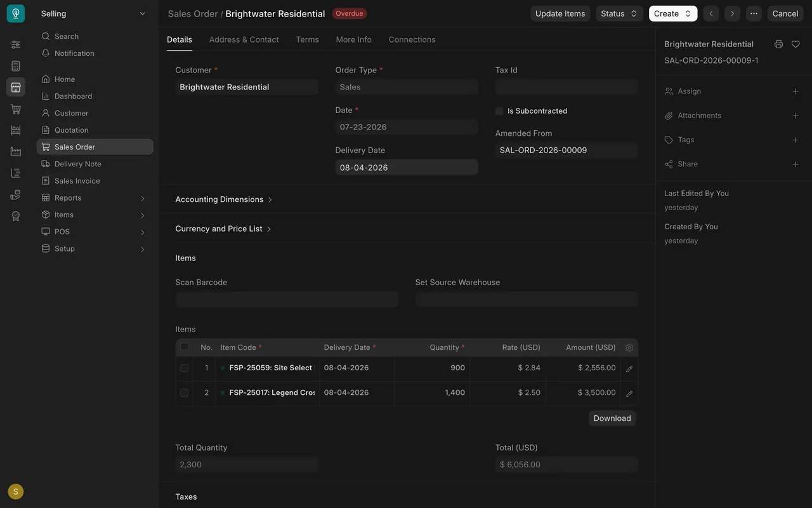Open the three-dots more options menu
This screenshot has width=812, height=508.
tap(754, 13)
